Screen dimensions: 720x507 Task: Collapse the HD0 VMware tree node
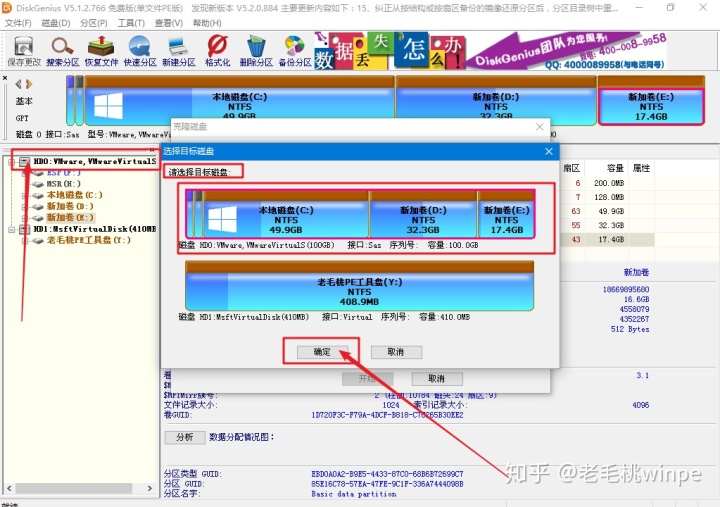pos(11,162)
